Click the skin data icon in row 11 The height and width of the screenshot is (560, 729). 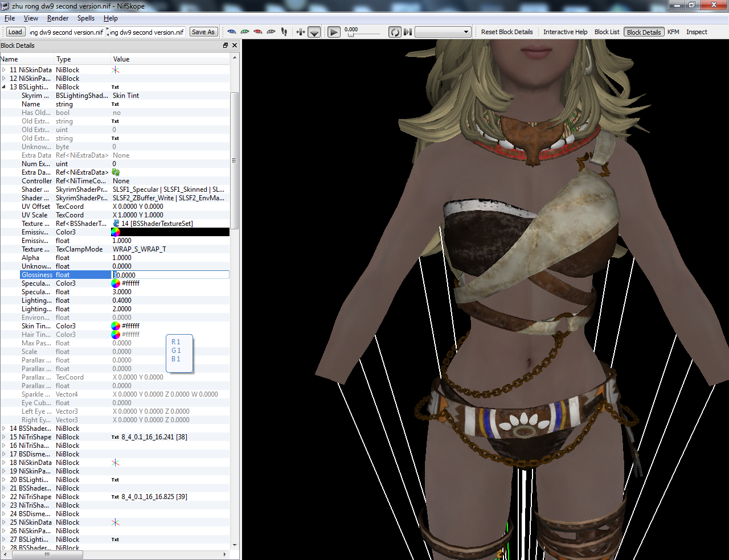click(116, 70)
